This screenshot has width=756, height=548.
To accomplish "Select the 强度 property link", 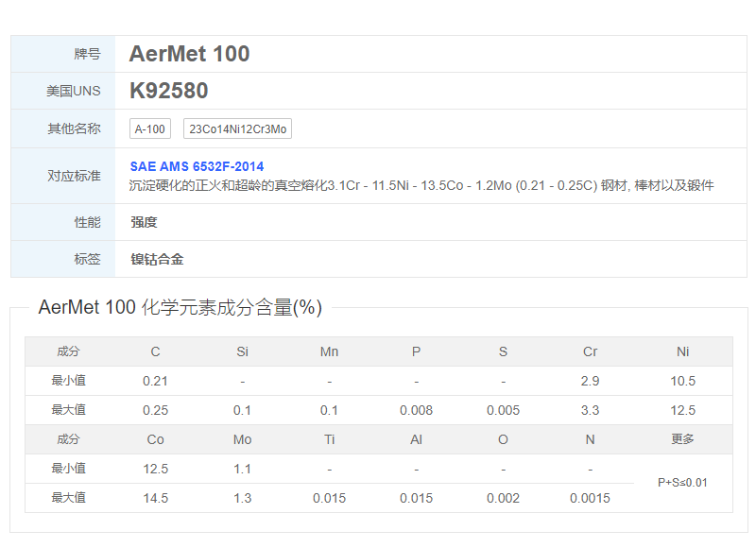I will click(x=144, y=222).
